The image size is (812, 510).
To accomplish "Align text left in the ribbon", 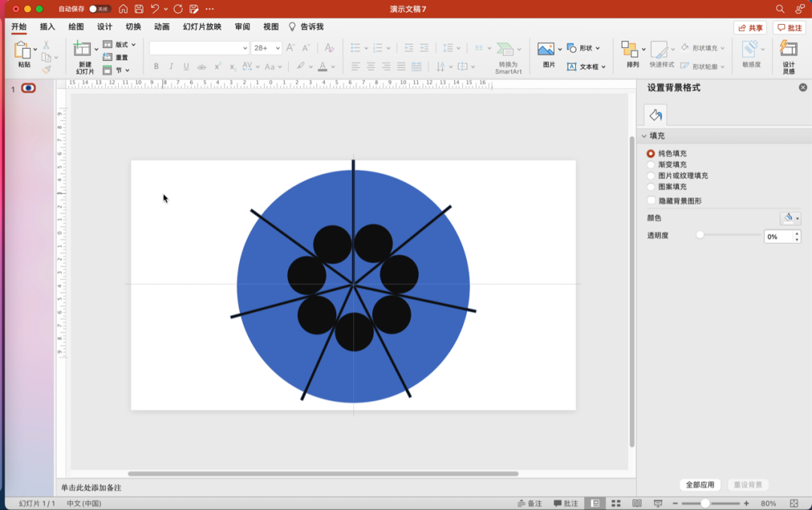I will tap(355, 66).
